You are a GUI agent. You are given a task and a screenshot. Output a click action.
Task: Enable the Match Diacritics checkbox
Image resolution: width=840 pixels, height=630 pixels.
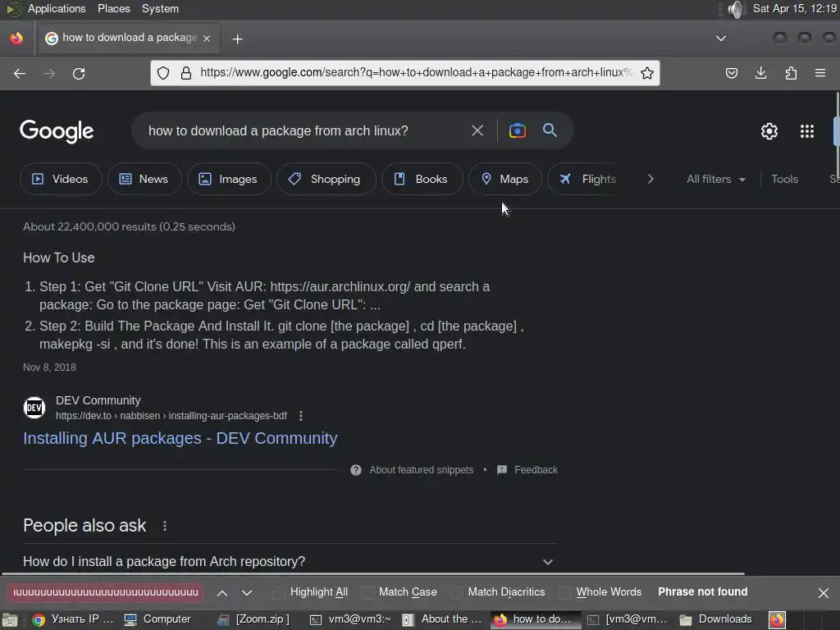(x=456, y=592)
